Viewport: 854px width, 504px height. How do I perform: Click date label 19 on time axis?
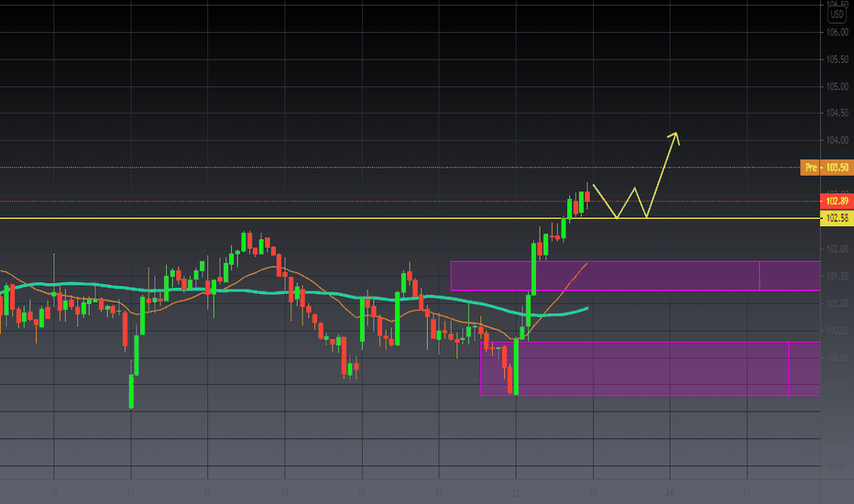pyautogui.click(x=285, y=493)
